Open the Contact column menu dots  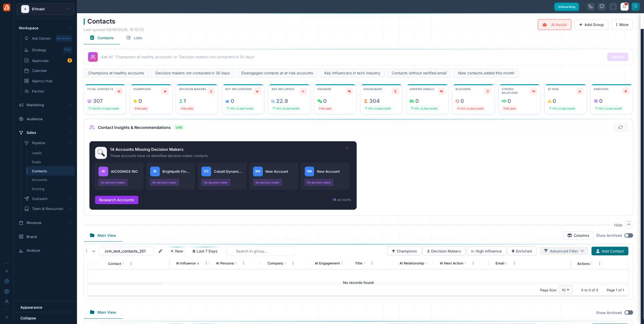[x=131, y=264]
